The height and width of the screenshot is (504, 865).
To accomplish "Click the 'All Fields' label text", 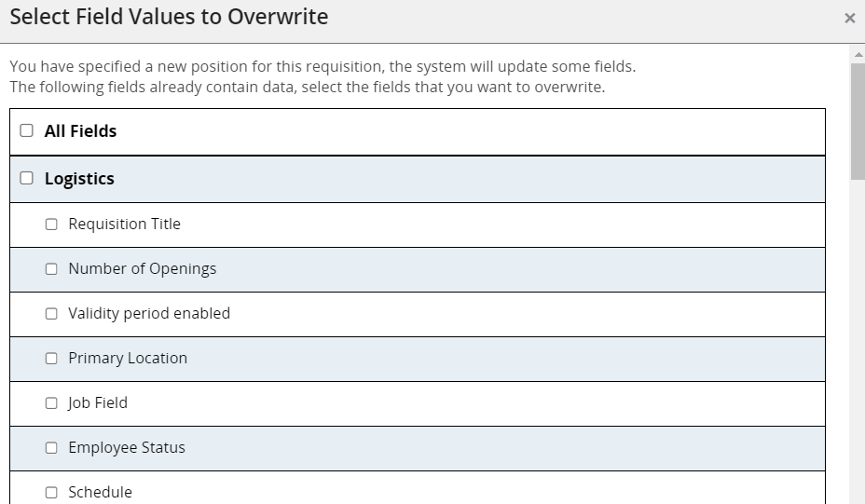I will [80, 131].
